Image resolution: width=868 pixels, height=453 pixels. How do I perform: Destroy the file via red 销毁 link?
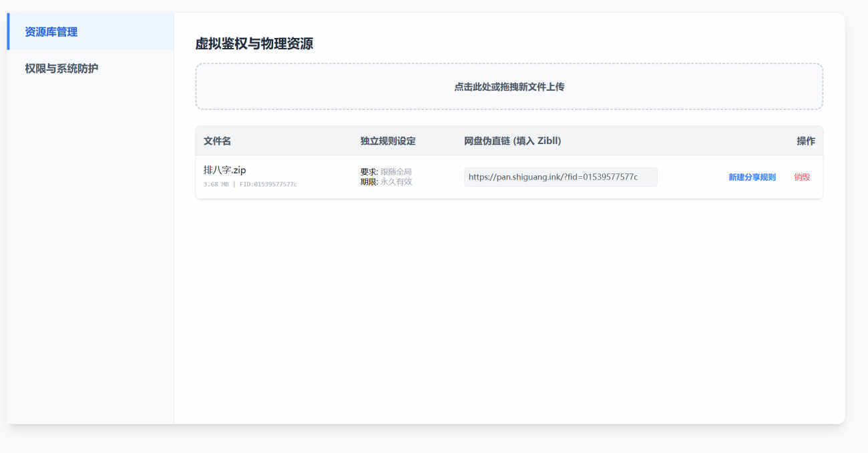click(802, 177)
